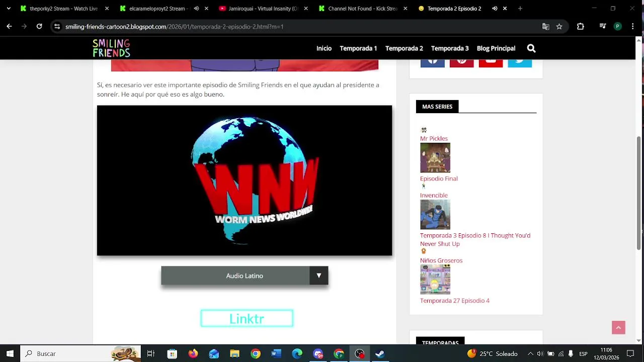Open the site search magnifier icon
Viewport: 644px width, 362px height.
pyautogui.click(x=531, y=48)
